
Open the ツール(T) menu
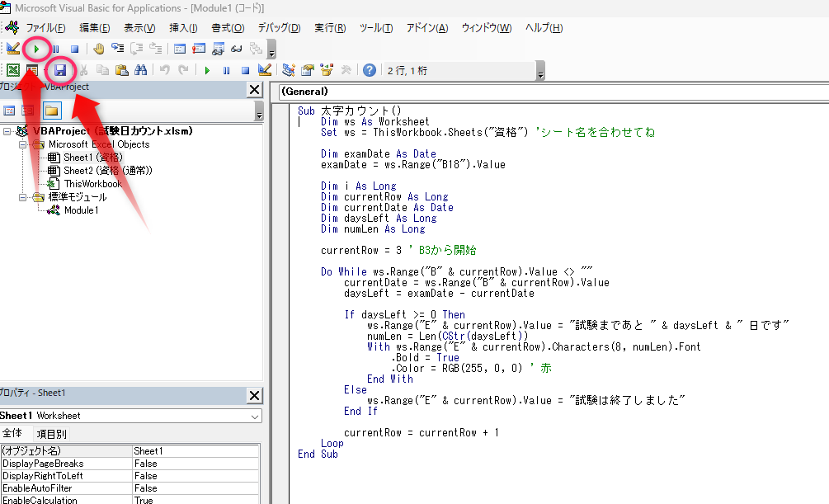(376, 28)
